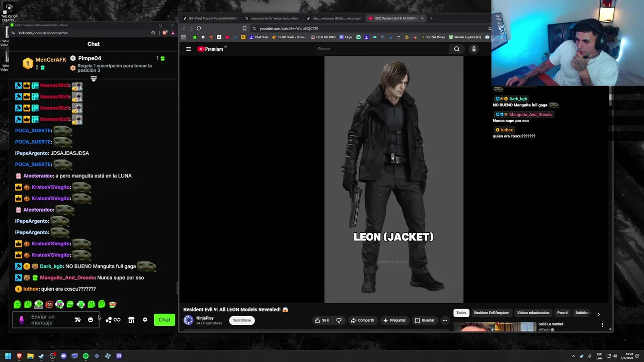Like the video with 36 k likes
The width and height of the screenshot is (644, 362).
point(322,320)
